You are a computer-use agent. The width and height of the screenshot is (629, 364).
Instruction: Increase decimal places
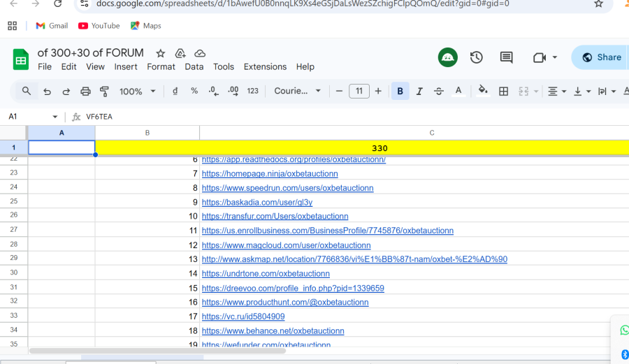tap(233, 92)
